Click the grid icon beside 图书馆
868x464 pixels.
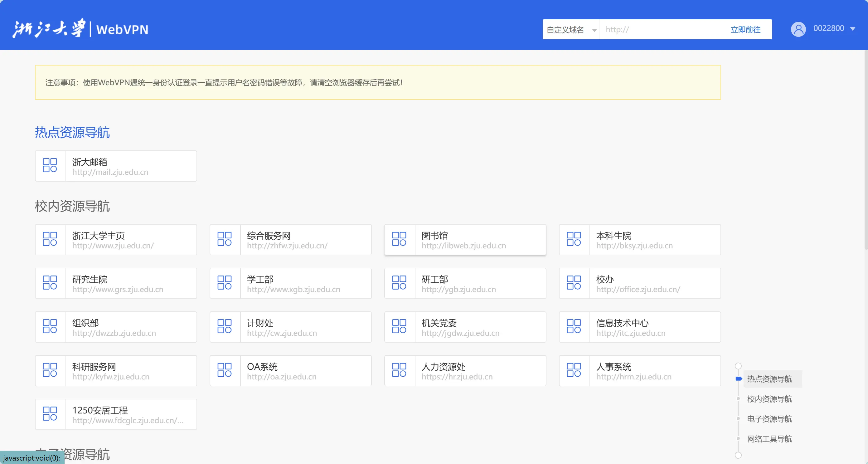(399, 239)
